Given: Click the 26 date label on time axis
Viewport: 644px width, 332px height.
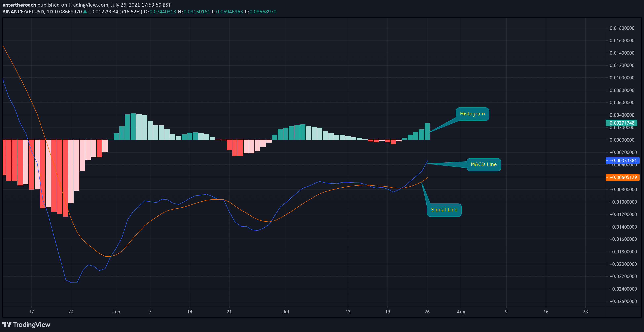Looking at the screenshot, I should tap(427, 312).
